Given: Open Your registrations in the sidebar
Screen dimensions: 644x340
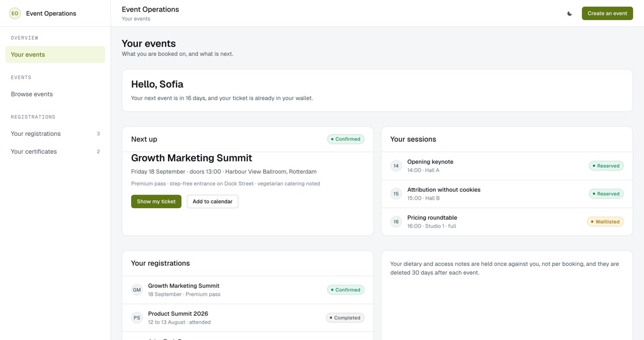Looking at the screenshot, I should click(55, 133).
